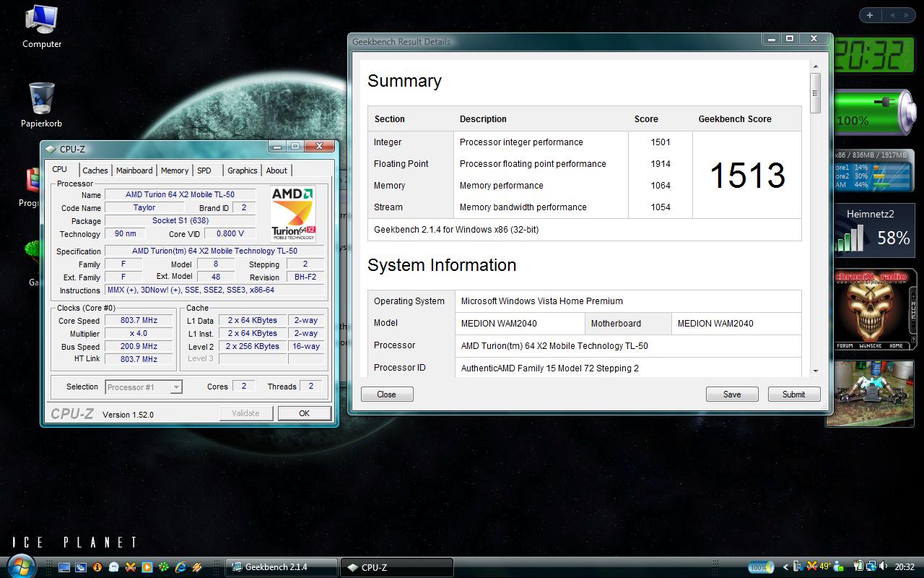Click the Submit button in Geekbench
Image resolution: width=924 pixels, height=578 pixels.
[x=793, y=394]
